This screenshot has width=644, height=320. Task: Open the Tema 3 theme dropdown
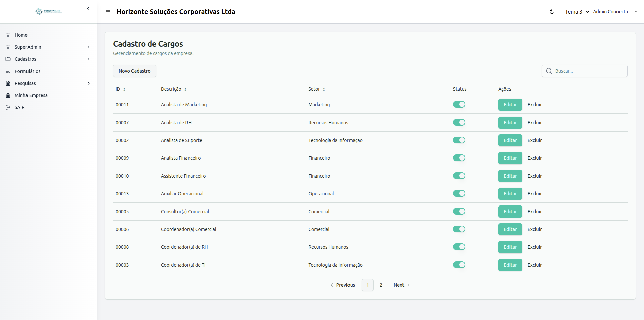pyautogui.click(x=577, y=12)
